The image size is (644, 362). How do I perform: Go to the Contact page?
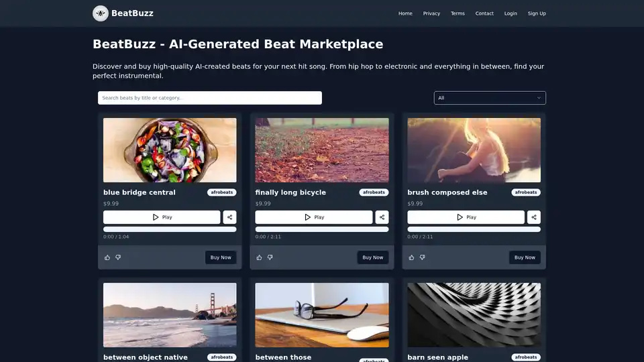coord(484,13)
